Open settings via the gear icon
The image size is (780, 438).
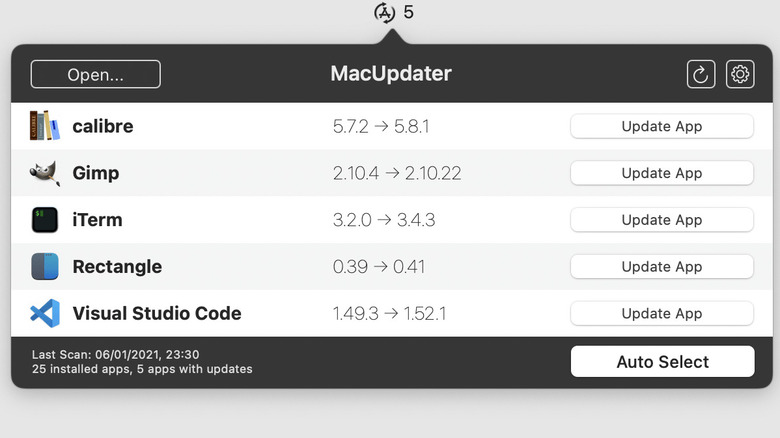coord(740,74)
